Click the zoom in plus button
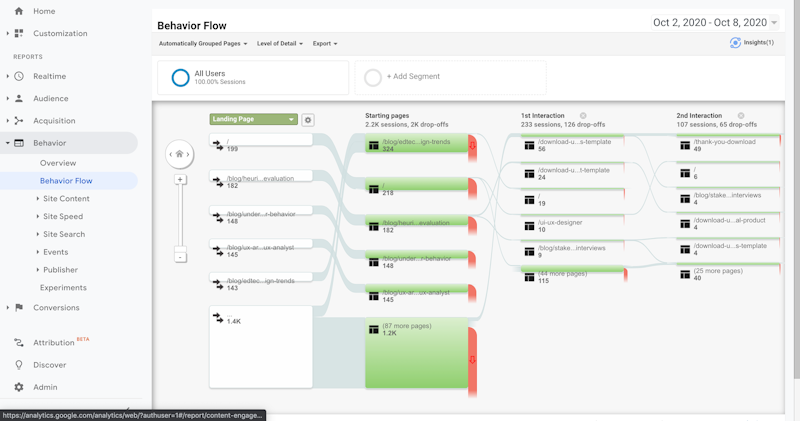 tap(180, 180)
